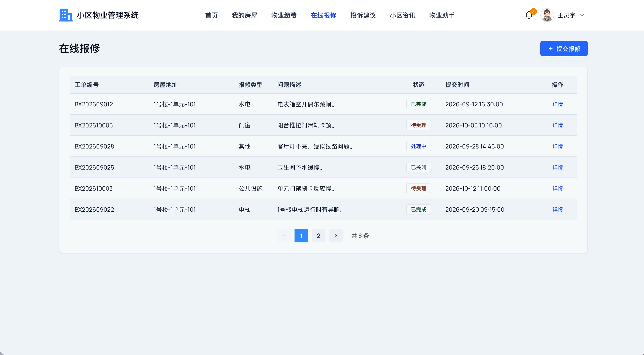Click the 王灵宇 username

pyautogui.click(x=566, y=15)
